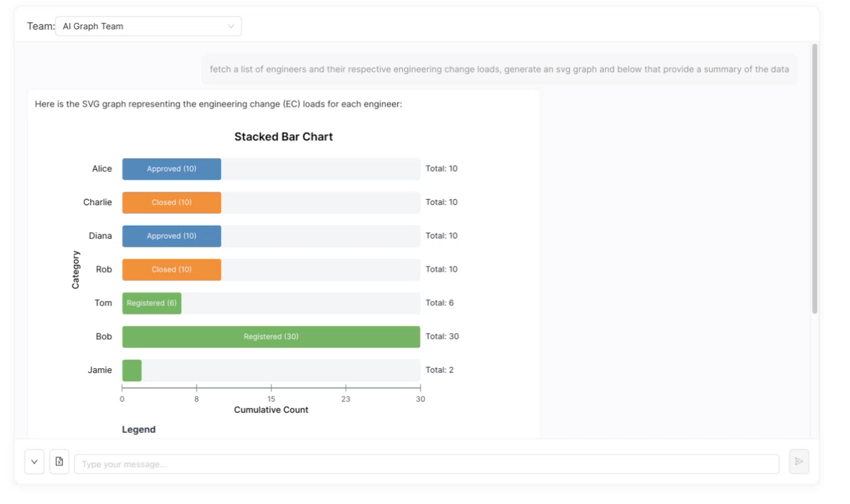Click the 15 tick on the x-axis
850x504 pixels.
(271, 399)
